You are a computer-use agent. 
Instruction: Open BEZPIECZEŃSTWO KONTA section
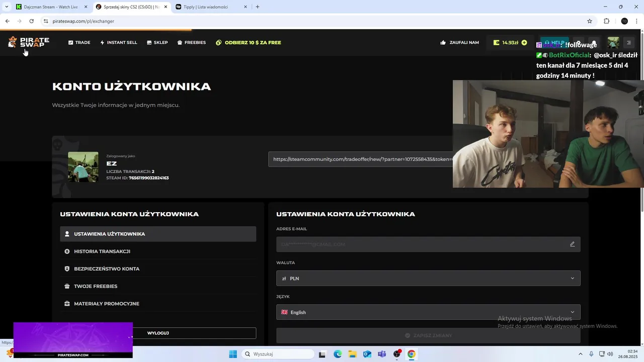tap(158, 268)
